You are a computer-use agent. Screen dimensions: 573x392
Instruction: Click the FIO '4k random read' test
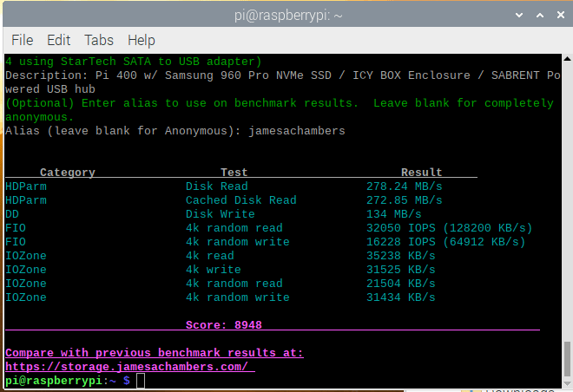(x=234, y=228)
